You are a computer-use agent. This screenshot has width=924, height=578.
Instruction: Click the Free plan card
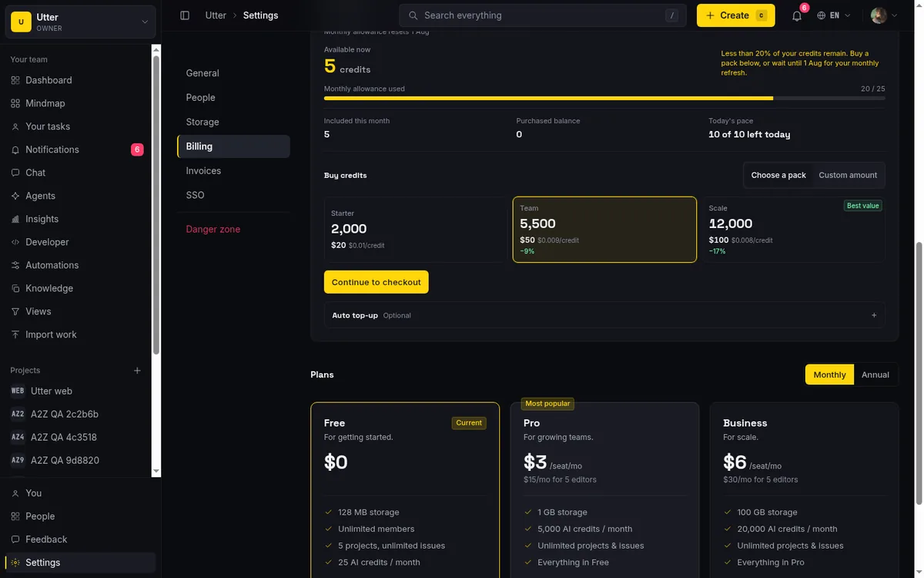pyautogui.click(x=405, y=490)
